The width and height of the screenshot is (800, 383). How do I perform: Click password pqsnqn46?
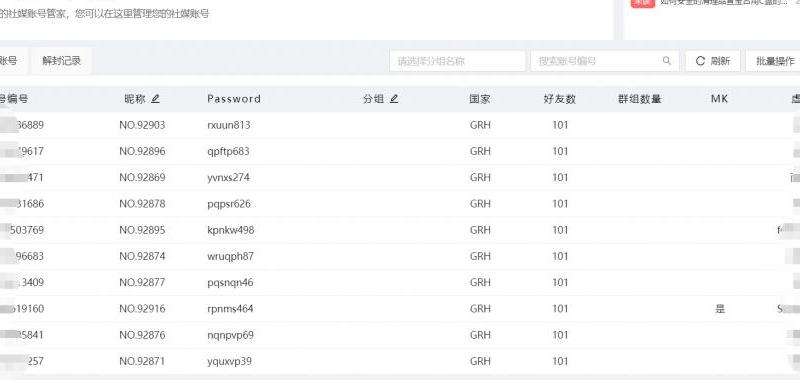pyautogui.click(x=231, y=283)
